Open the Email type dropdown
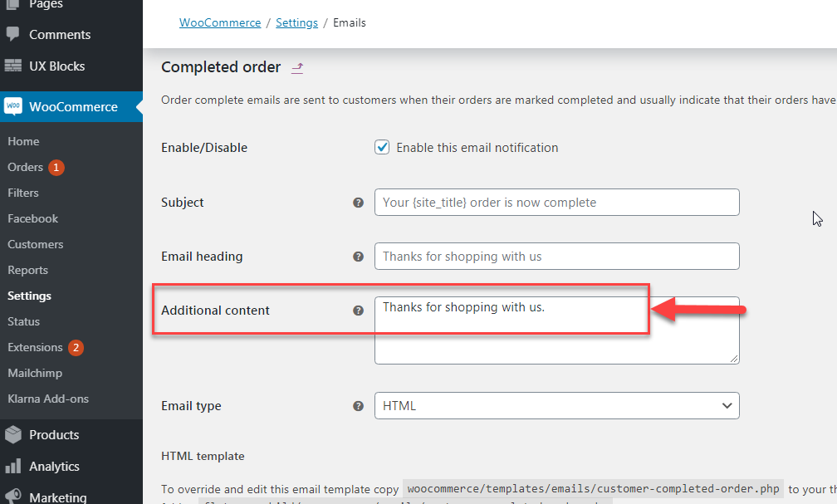 (x=556, y=406)
